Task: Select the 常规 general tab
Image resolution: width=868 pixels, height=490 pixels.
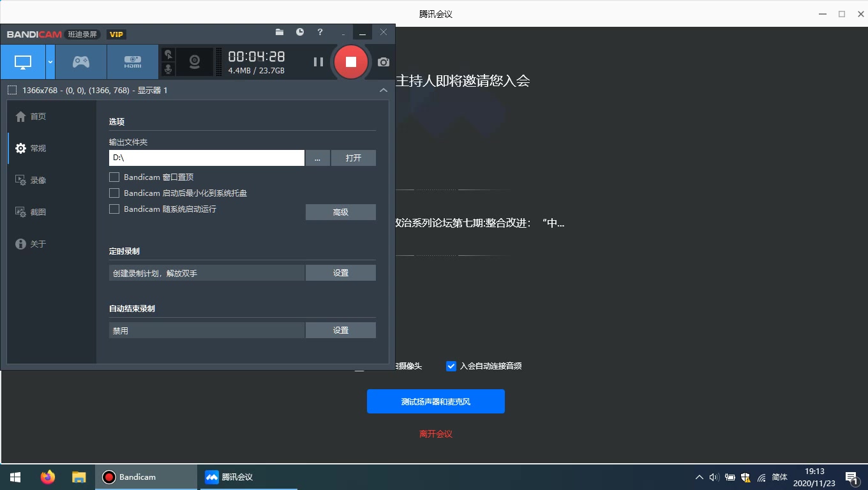Action: [52, 148]
